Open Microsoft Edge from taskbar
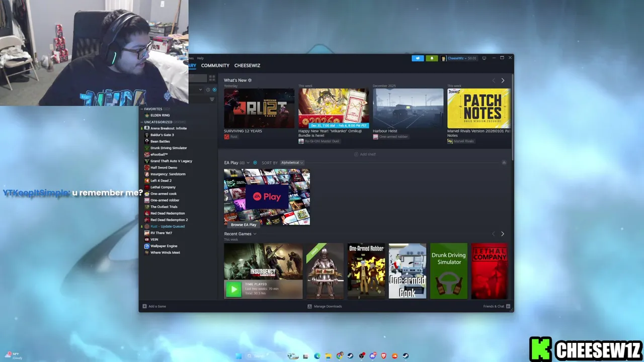The height and width of the screenshot is (362, 644). 317,356
